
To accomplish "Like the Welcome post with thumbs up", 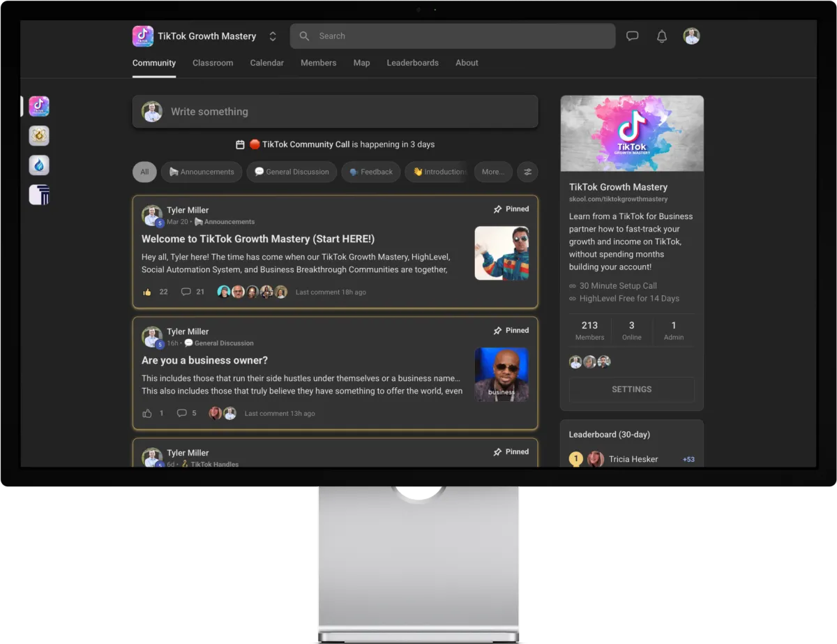I will (x=147, y=292).
